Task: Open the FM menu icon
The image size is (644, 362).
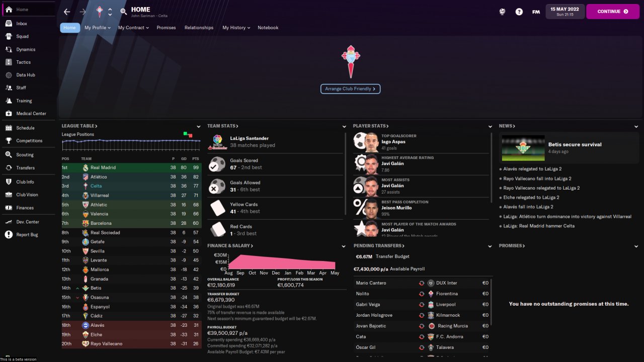Action: (x=536, y=12)
